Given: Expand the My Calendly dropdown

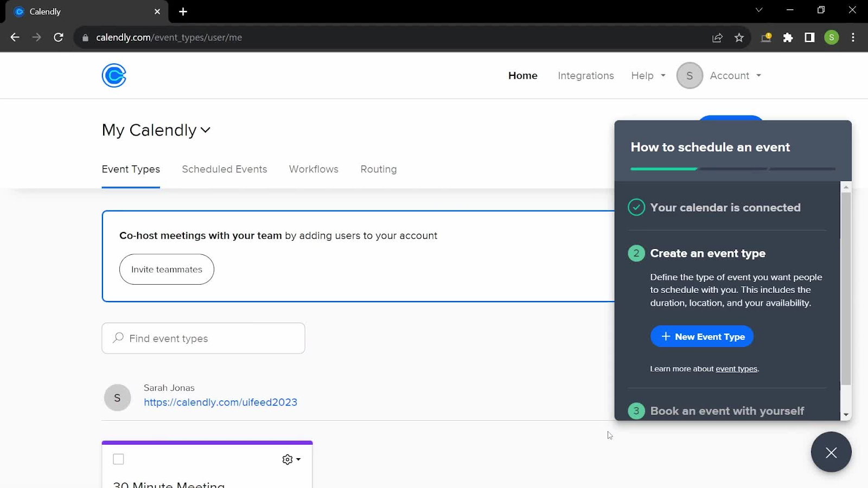Looking at the screenshot, I should [x=156, y=130].
